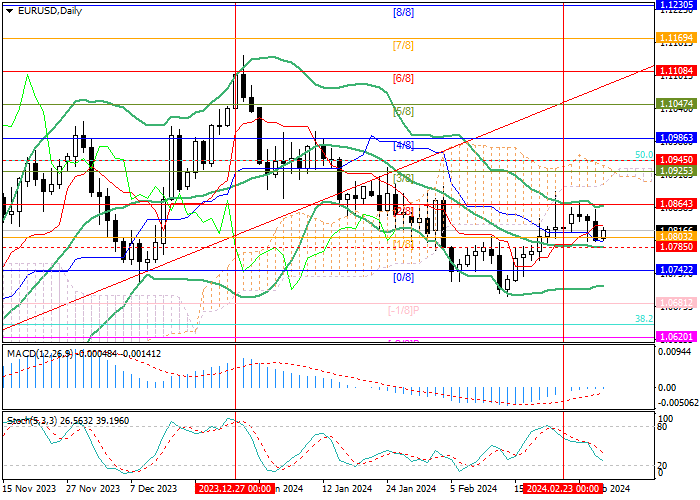Click the 15 Nov 2023 date label
Image resolution: width=700 pixels, height=500 pixels.
click(29, 488)
